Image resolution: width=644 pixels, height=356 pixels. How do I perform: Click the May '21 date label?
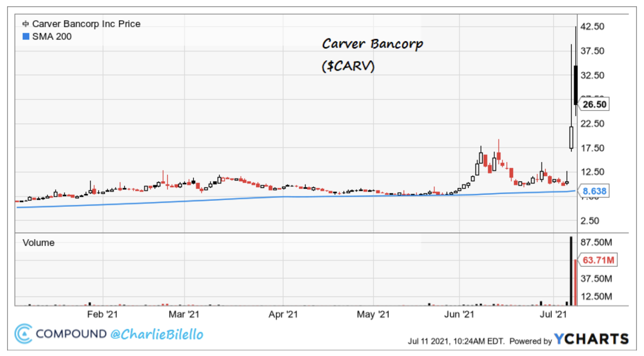click(373, 314)
